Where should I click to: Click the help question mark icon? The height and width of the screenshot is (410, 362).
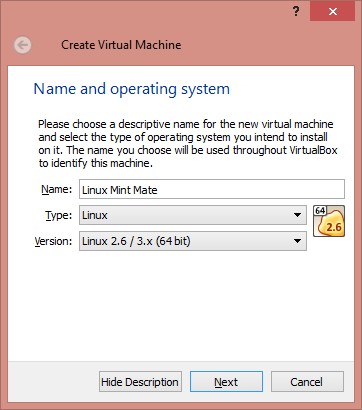296,12
